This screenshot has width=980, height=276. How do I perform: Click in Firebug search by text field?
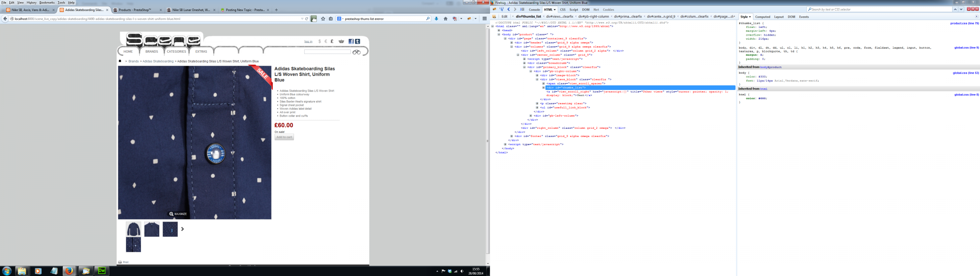880,9
